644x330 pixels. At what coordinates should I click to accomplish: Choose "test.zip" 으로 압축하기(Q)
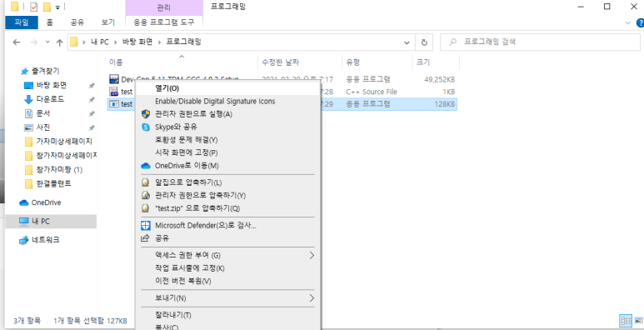click(228, 208)
